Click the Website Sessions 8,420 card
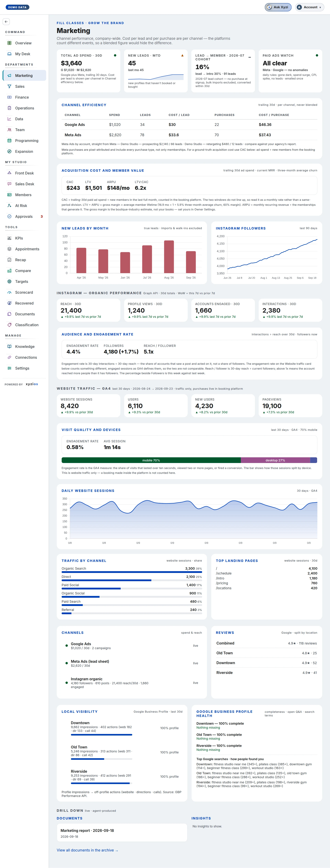 point(89,406)
